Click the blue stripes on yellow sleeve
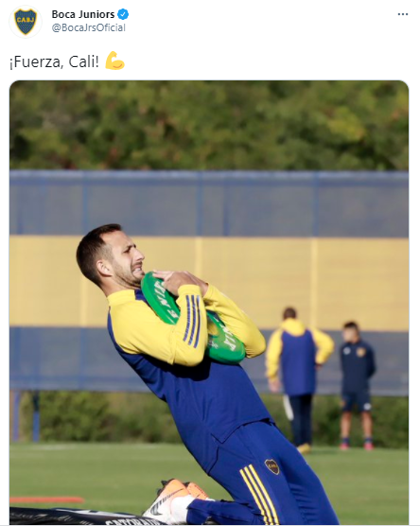The width and height of the screenshot is (420, 526). coord(193,321)
